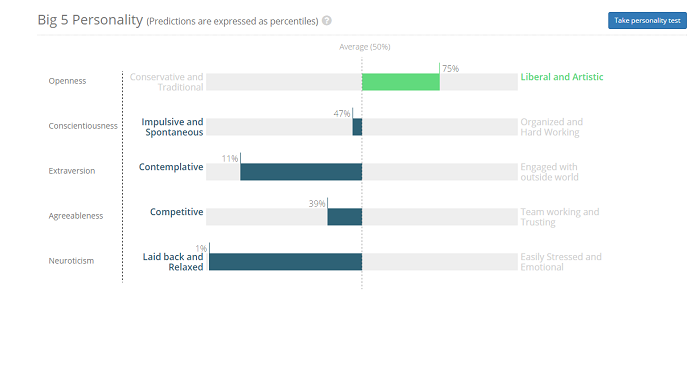Click the Liberal and Artistic label
Image resolution: width=700 pixels, height=378 pixels.
pos(562,77)
